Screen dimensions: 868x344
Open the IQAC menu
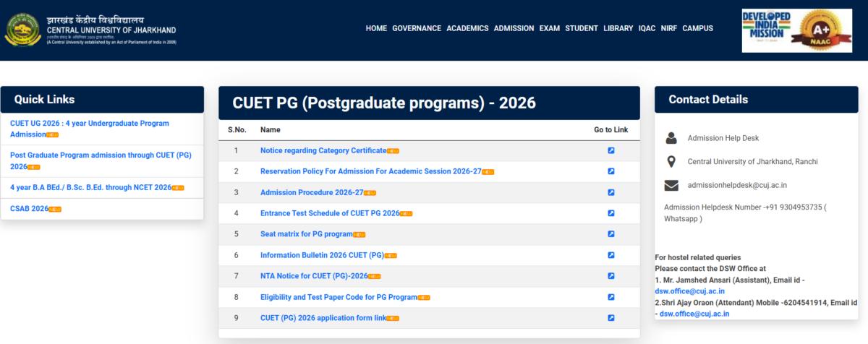[647, 28]
